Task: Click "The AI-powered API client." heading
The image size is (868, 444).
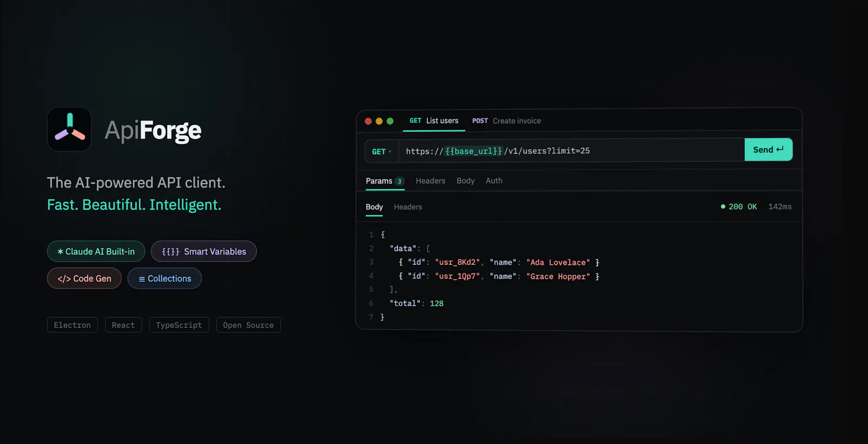Action: coord(136,182)
